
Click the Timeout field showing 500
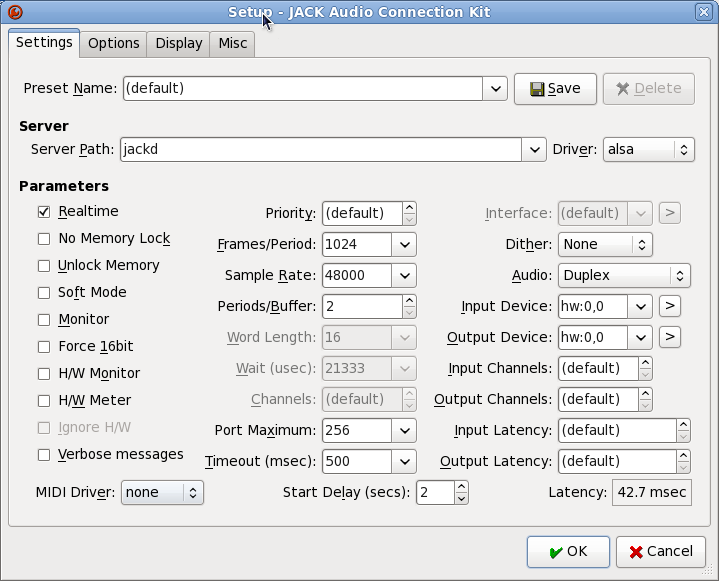(357, 461)
